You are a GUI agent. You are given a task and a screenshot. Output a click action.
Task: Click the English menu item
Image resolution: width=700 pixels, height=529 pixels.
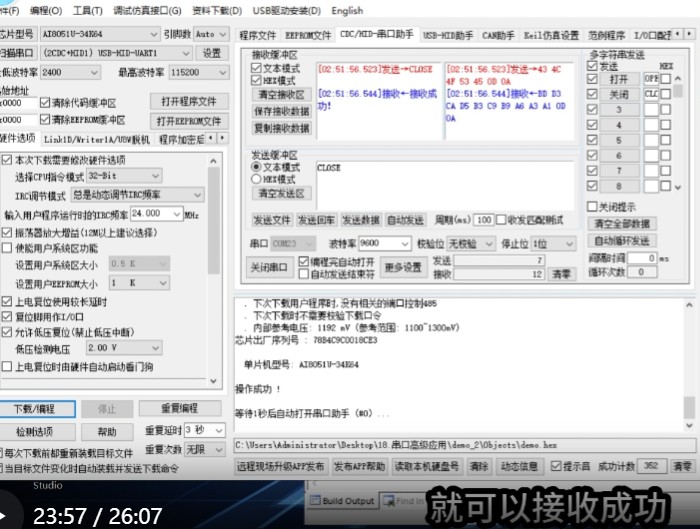(347, 10)
